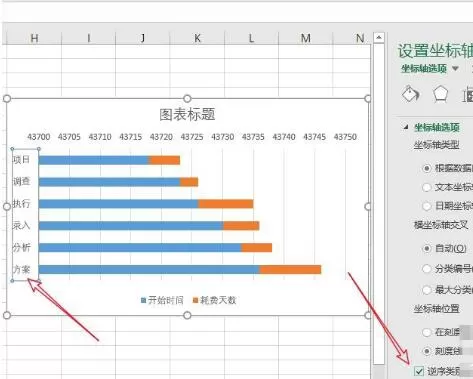Select the '分类编号' crossing radio button
Image resolution: width=473 pixels, height=379 pixels.
click(x=427, y=269)
